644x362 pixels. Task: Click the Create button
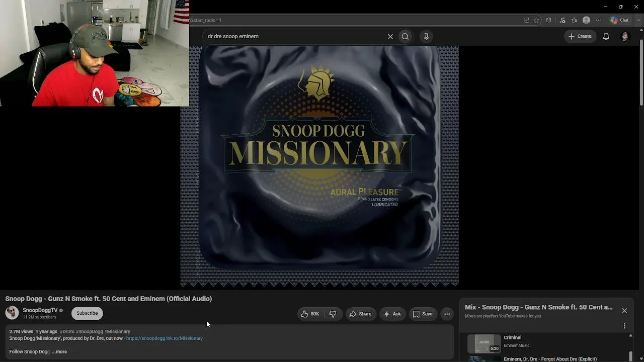[580, 36]
